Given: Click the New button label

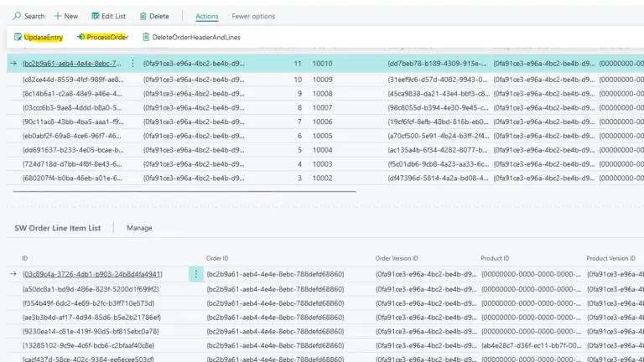Looking at the screenshot, I should (x=71, y=16).
